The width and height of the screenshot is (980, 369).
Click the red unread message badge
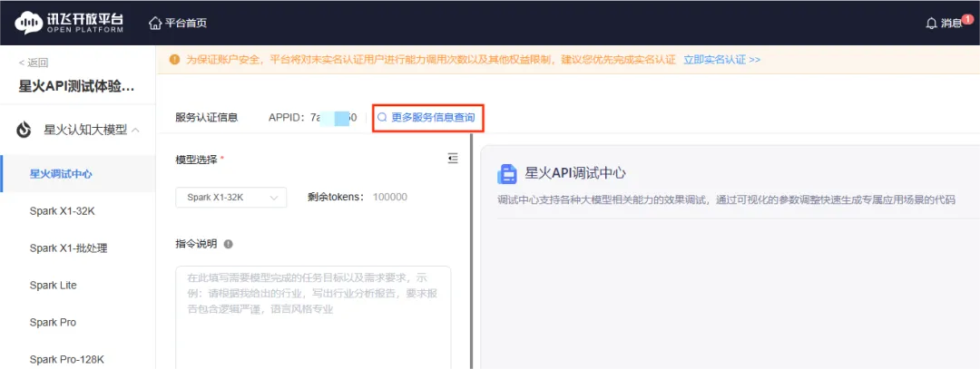(967, 19)
